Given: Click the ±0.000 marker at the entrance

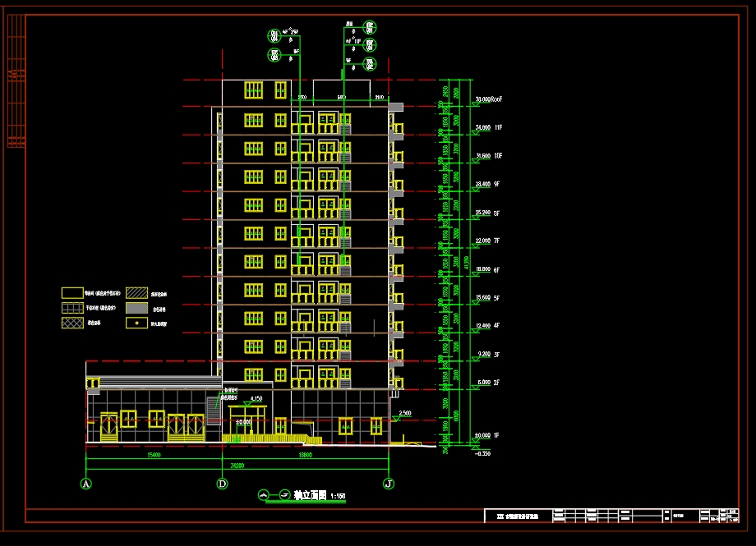Looking at the screenshot, I should (243, 422).
